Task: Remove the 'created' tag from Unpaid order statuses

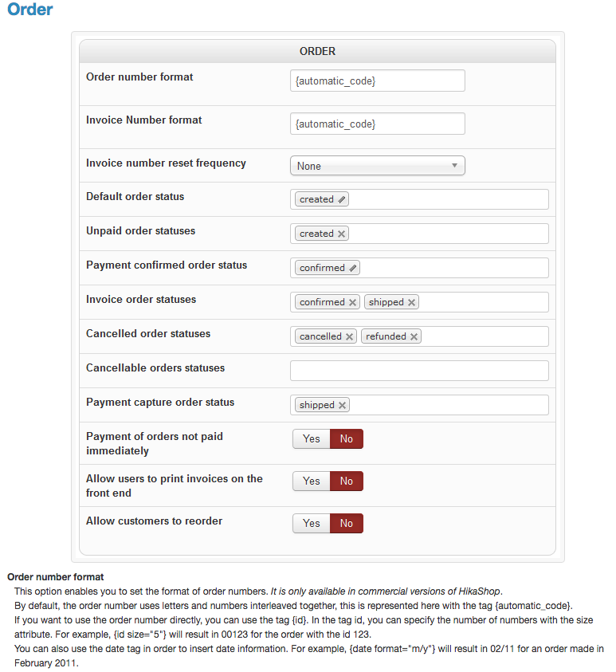Action: tap(342, 234)
